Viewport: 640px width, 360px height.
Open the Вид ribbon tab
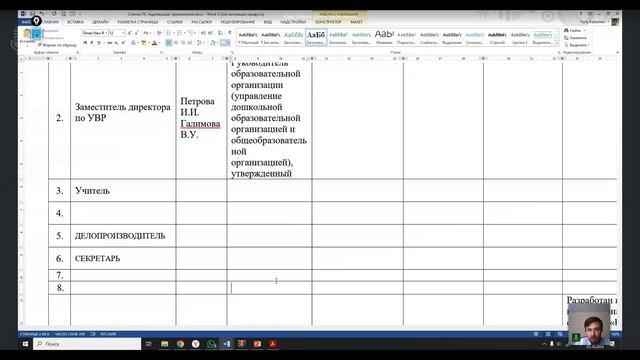click(267, 22)
